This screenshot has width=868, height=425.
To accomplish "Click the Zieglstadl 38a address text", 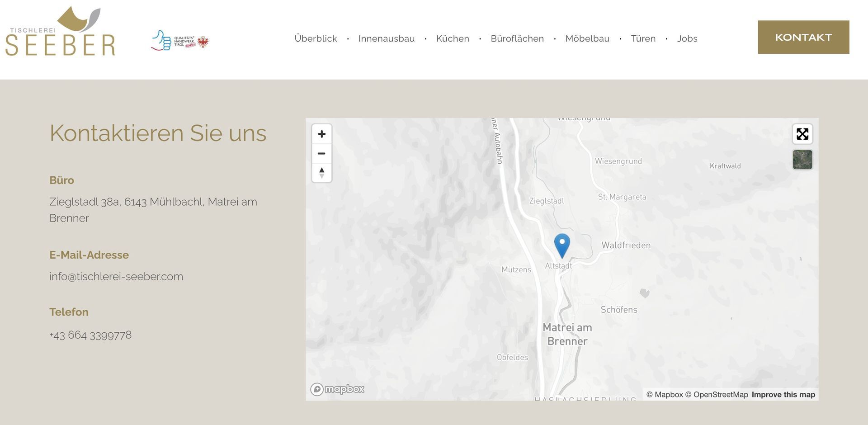I will (x=153, y=210).
